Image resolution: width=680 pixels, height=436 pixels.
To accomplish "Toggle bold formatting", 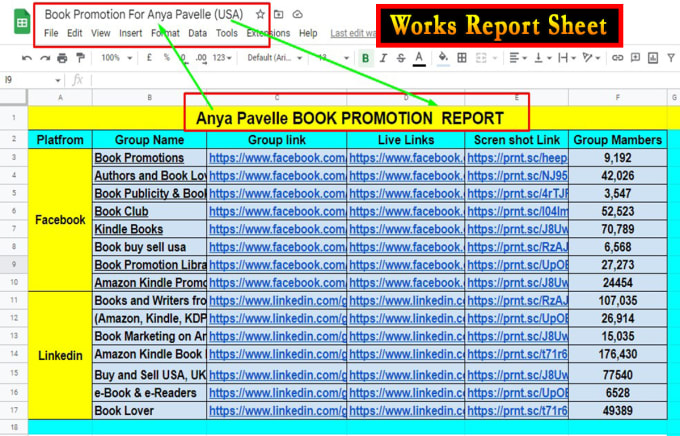I will point(366,58).
